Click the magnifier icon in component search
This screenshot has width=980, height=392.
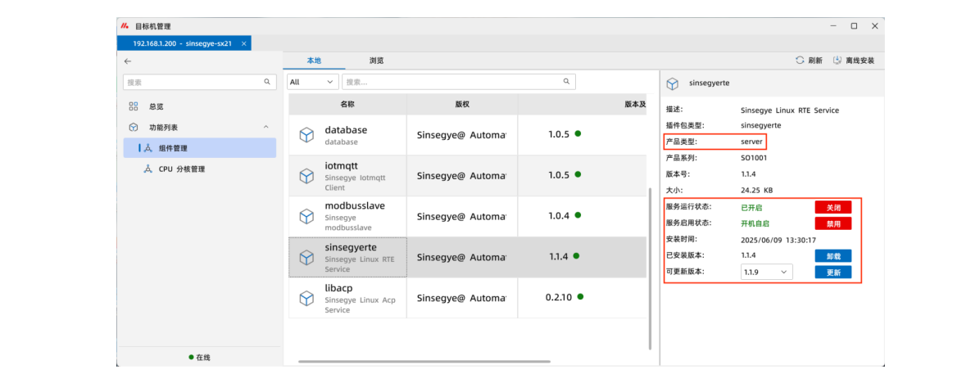click(566, 82)
